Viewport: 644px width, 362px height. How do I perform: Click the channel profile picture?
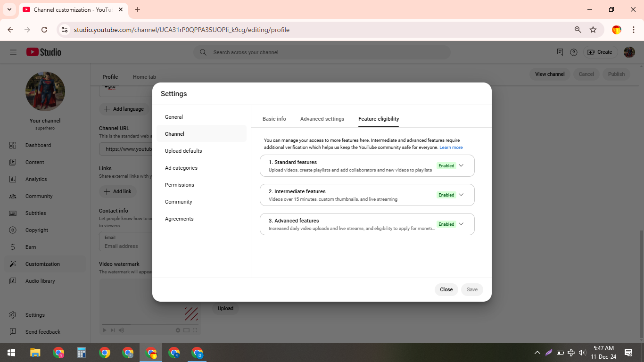coord(45,91)
